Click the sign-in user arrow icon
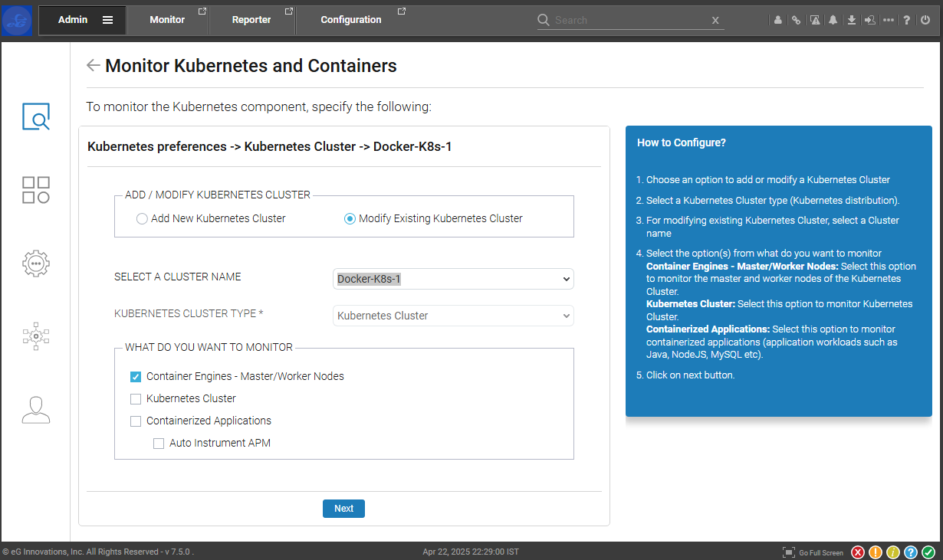The image size is (943, 560). [x=869, y=21]
